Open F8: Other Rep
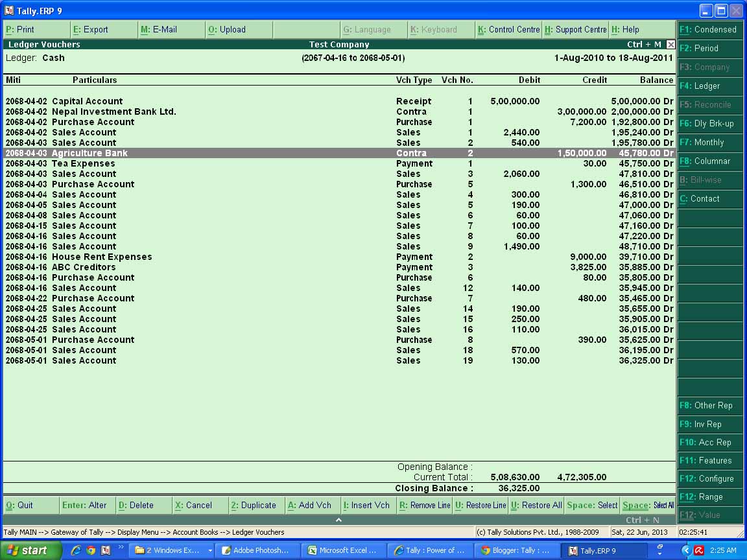 point(710,405)
